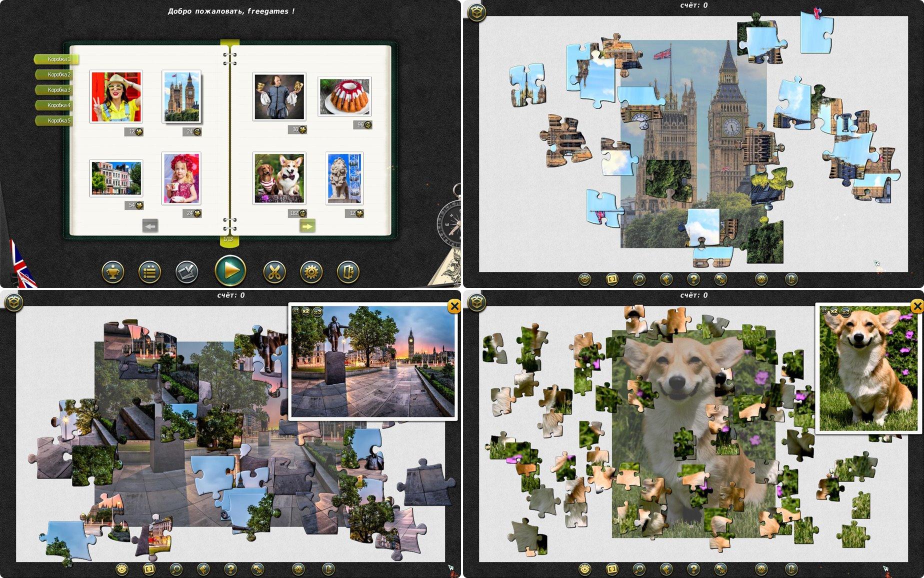Go to next album page with yellow arrow
924x578 pixels.
307,226
